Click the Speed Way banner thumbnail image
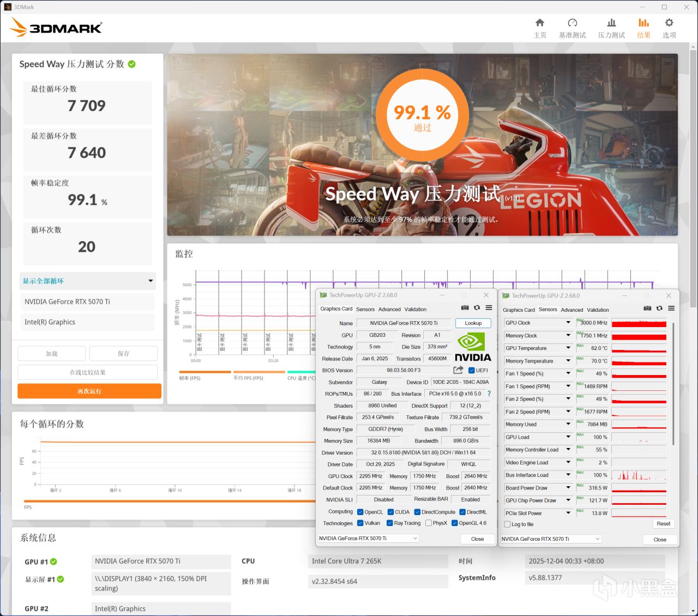The image size is (698, 616). click(422, 144)
